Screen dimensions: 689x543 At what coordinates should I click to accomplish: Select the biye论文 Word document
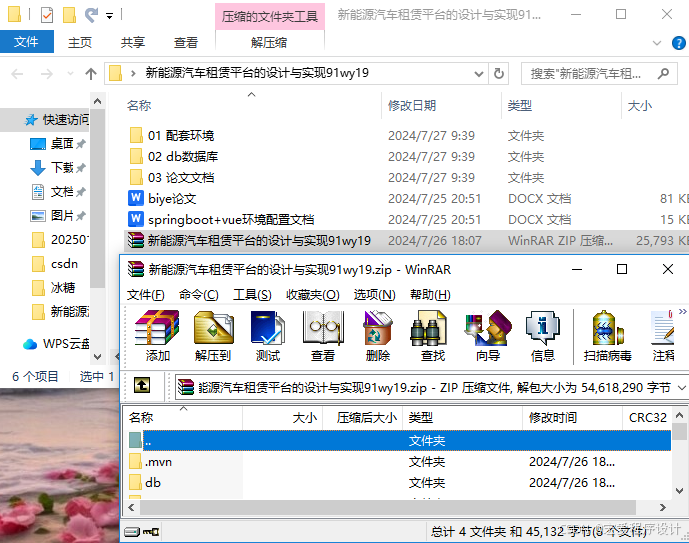tap(172, 199)
